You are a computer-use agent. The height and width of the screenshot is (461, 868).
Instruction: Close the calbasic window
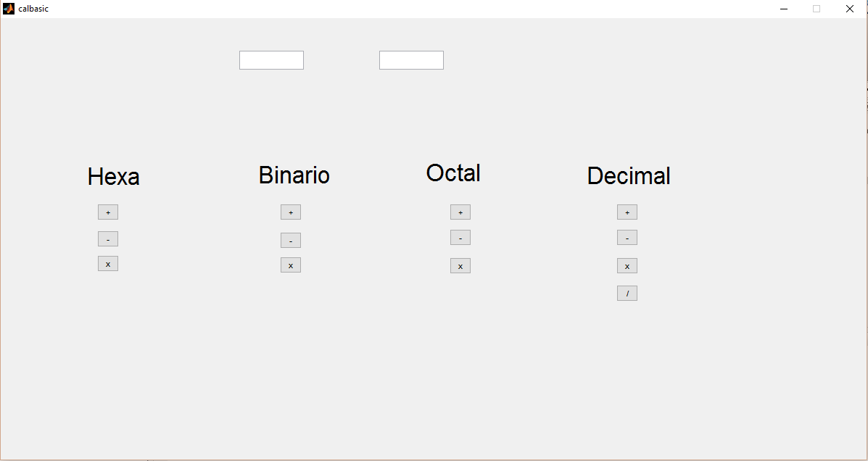(x=850, y=9)
